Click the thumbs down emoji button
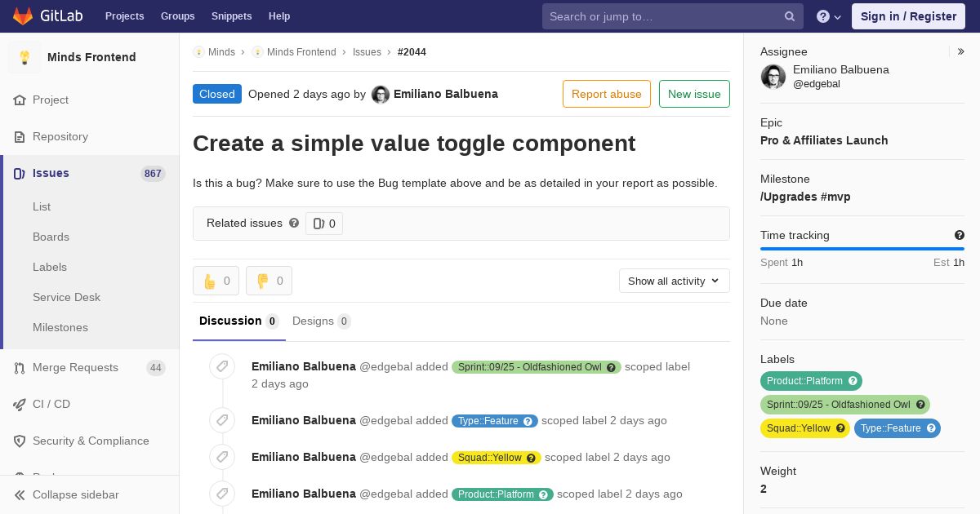The width and height of the screenshot is (980, 514). 269,281
